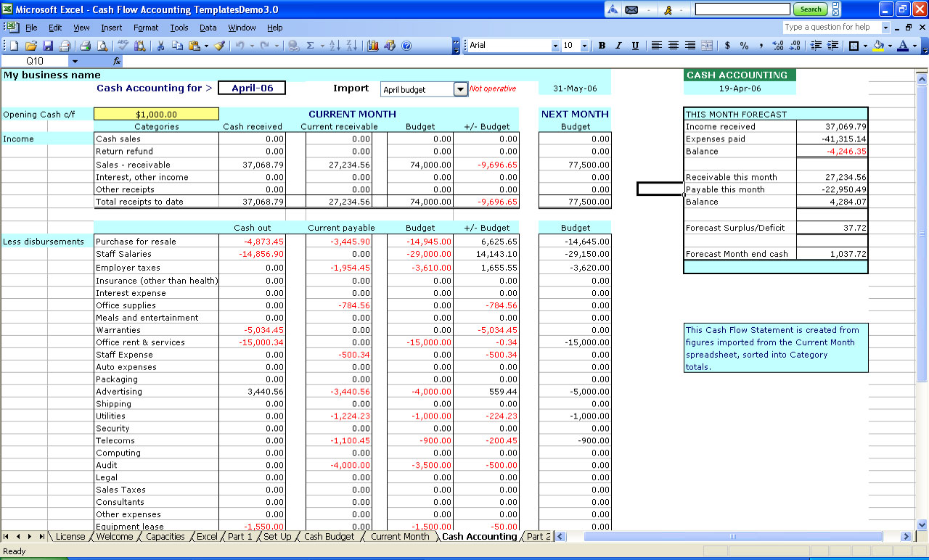Toggle bold formatting
929x560 pixels.
[x=601, y=45]
